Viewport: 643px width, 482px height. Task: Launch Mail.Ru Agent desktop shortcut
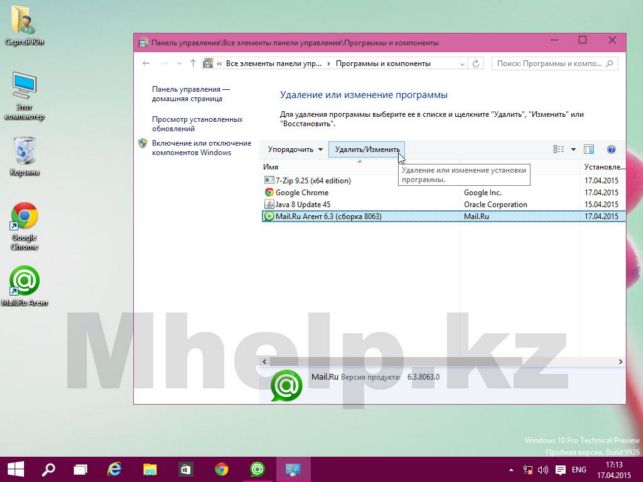pyautogui.click(x=25, y=286)
